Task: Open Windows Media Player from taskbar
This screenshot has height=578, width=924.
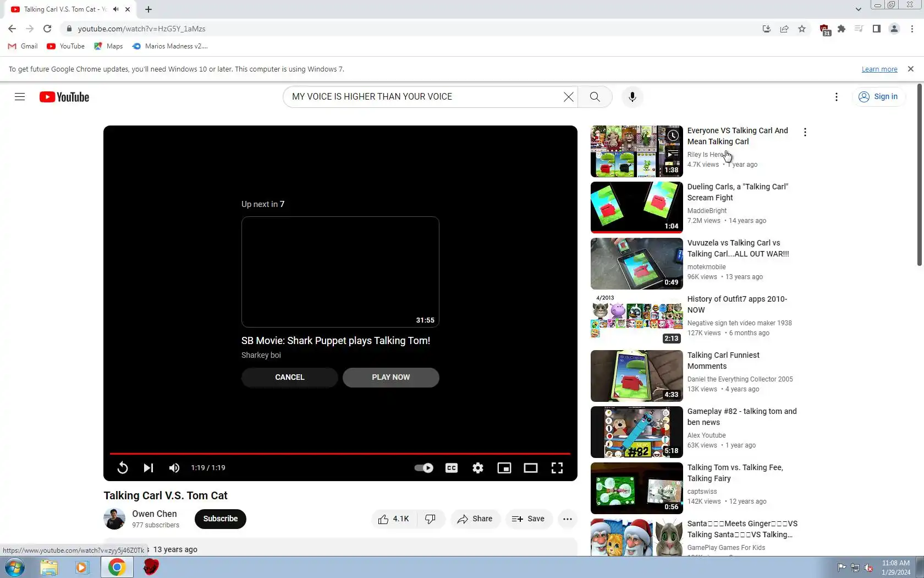Action: [82, 567]
